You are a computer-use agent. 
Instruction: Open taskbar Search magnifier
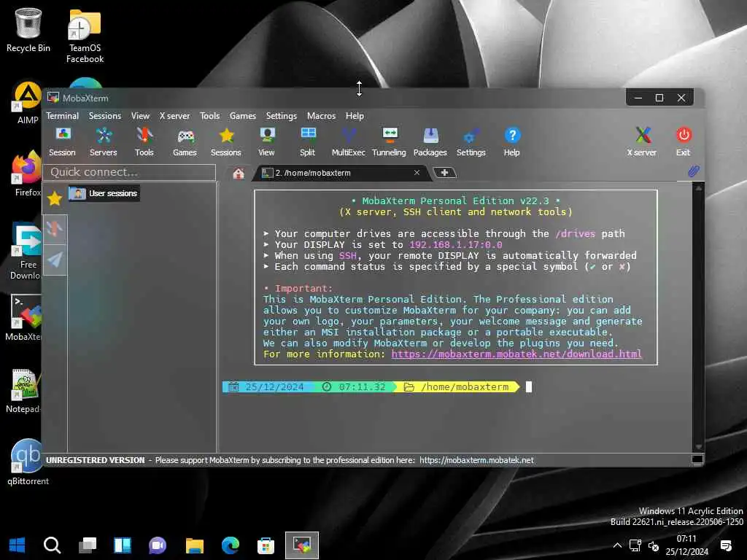tap(53, 545)
